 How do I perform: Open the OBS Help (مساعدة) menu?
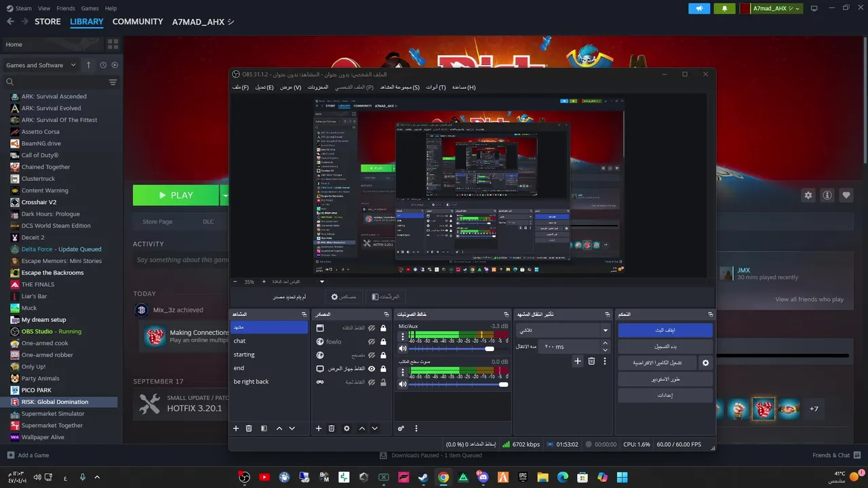click(x=464, y=87)
